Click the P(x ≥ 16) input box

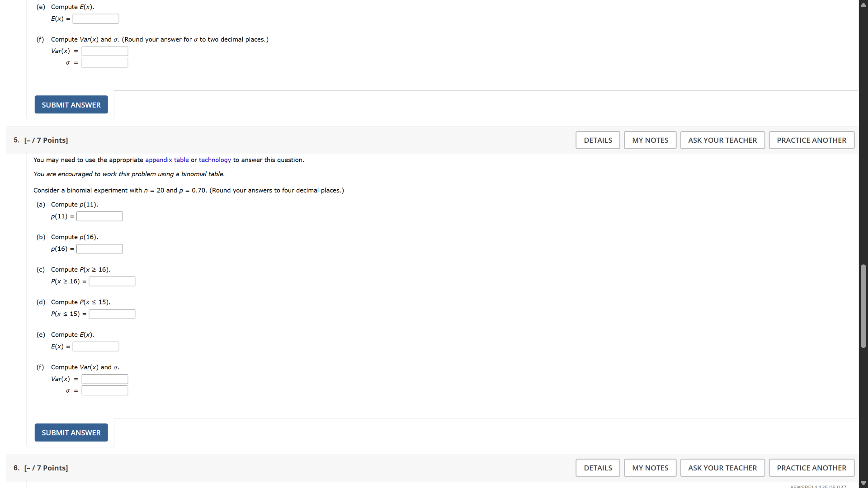point(112,282)
